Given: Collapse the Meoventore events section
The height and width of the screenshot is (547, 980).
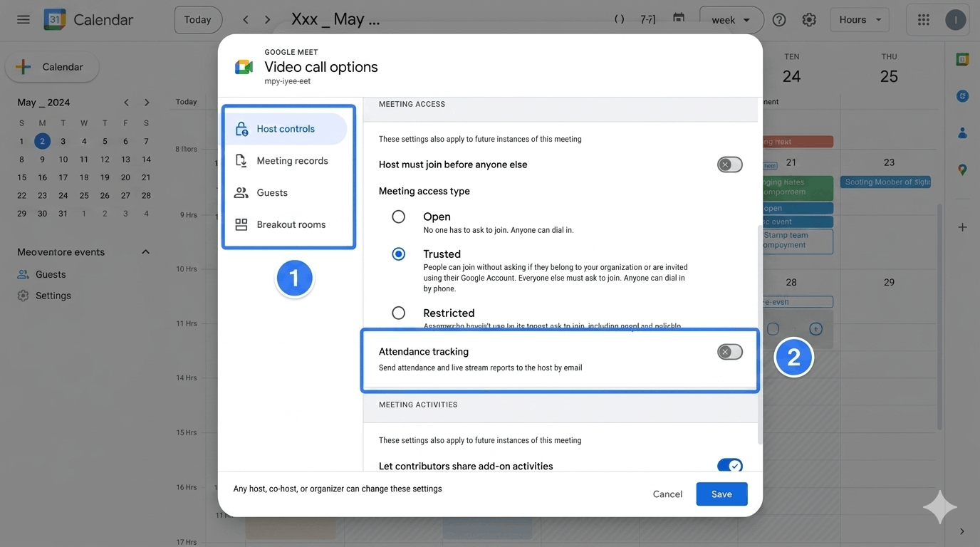Looking at the screenshot, I should click(146, 252).
